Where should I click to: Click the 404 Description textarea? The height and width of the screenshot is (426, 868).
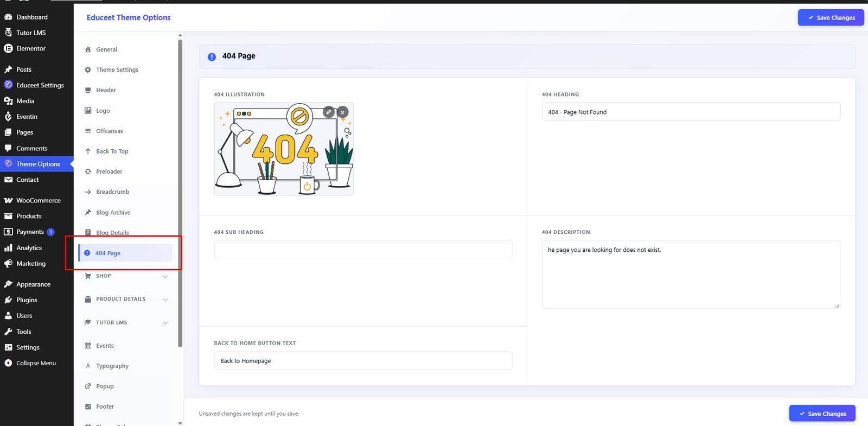(x=691, y=275)
